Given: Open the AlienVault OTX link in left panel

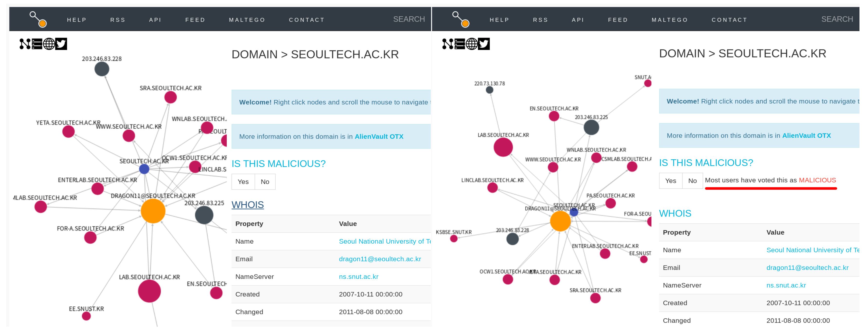Looking at the screenshot, I should 379,136.
